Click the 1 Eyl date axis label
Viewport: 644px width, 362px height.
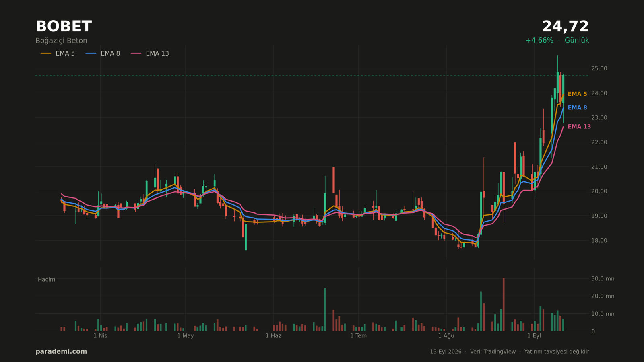point(534,336)
